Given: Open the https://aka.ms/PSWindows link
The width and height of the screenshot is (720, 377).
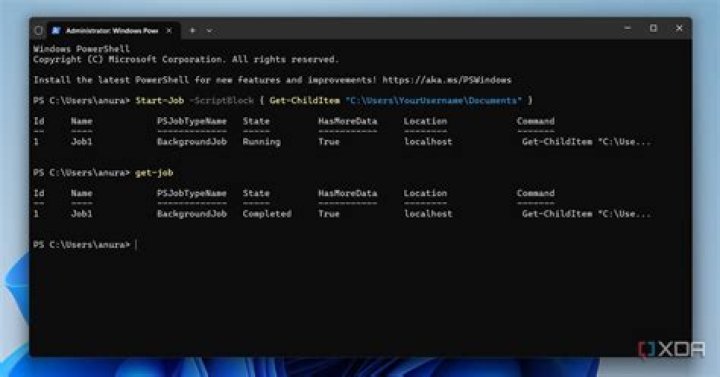Looking at the screenshot, I should point(447,80).
